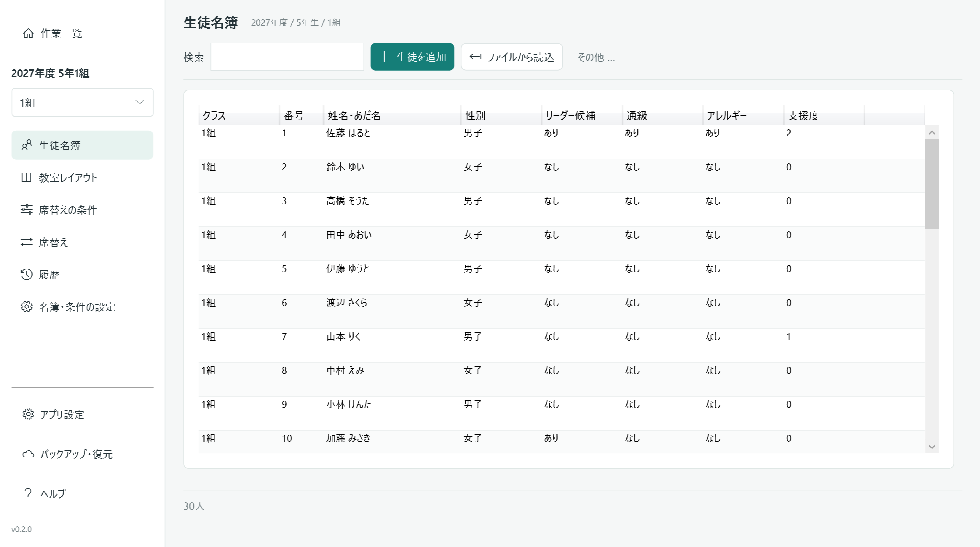Viewport: 980px width, 547px height.
Task: Click student name 渡辺 さくら
Action: [347, 302]
